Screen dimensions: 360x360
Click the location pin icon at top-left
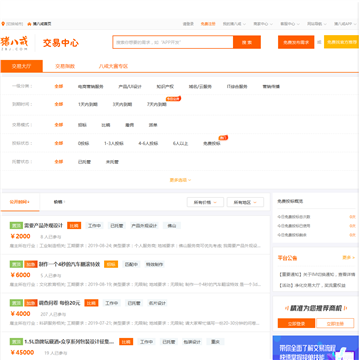pyautogui.click(x=3, y=24)
